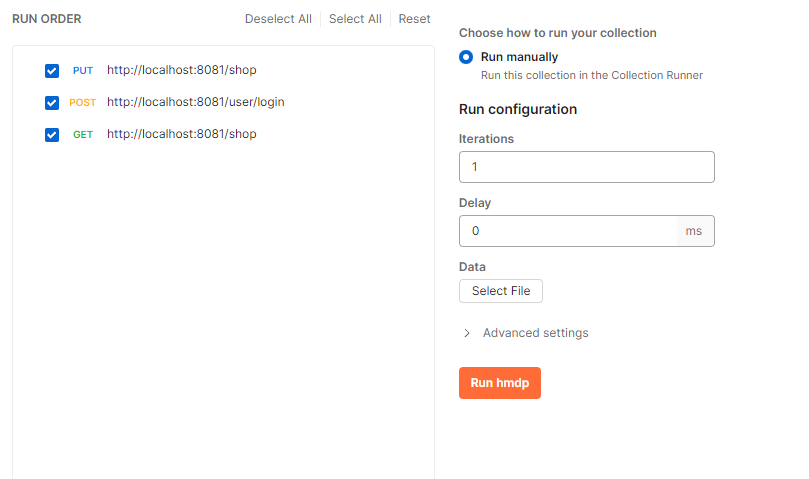
Task: Click the Advanced settings label
Action: (x=535, y=333)
